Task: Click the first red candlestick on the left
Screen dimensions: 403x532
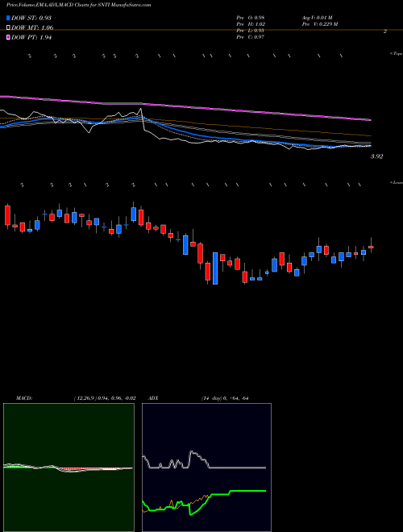Action: pos(7,215)
